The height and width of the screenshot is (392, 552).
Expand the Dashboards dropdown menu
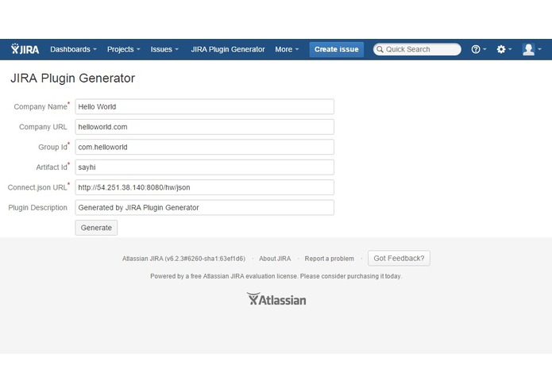tap(73, 49)
